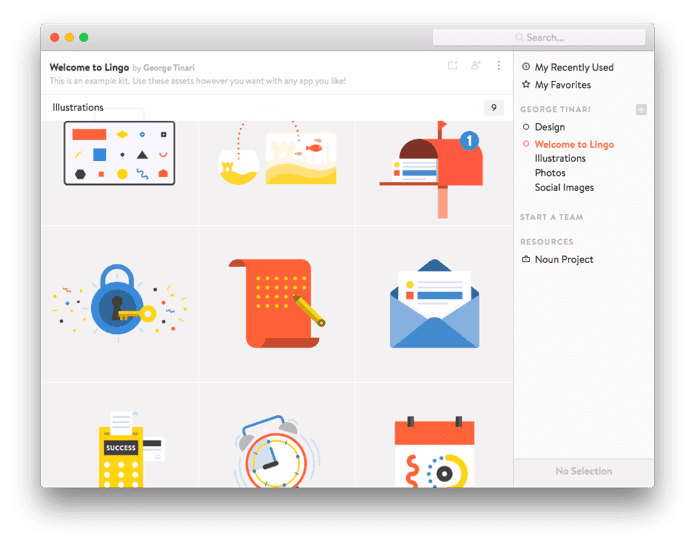Click the Illustrations count badge showing 9
The width and height of the screenshot is (695, 546).
coord(494,108)
